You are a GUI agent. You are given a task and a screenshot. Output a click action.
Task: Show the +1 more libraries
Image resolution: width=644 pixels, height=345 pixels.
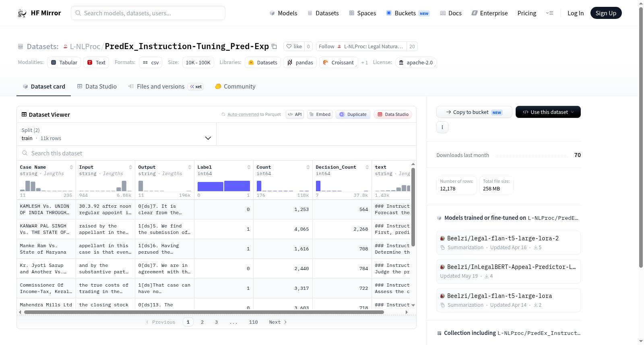pos(365,62)
